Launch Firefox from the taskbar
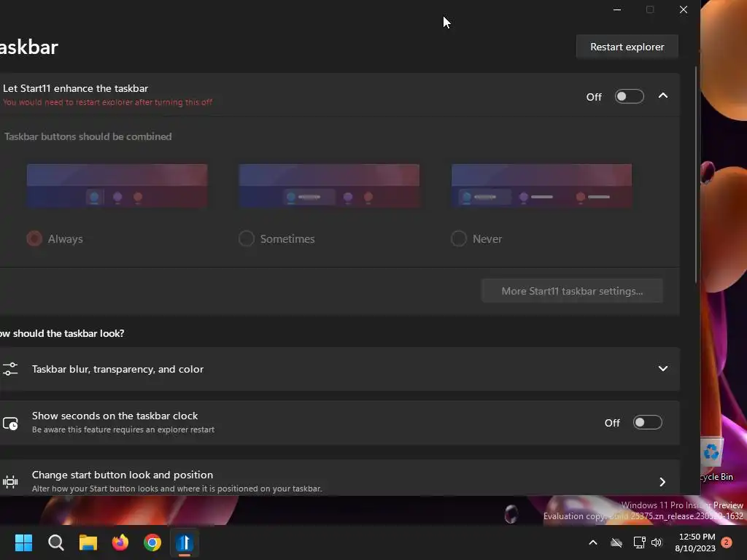 tap(120, 542)
